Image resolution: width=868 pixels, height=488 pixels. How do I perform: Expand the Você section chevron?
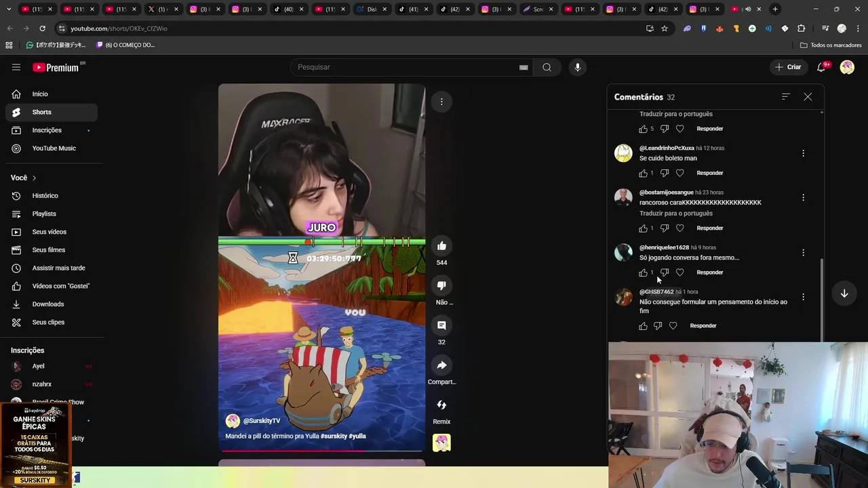tap(34, 178)
